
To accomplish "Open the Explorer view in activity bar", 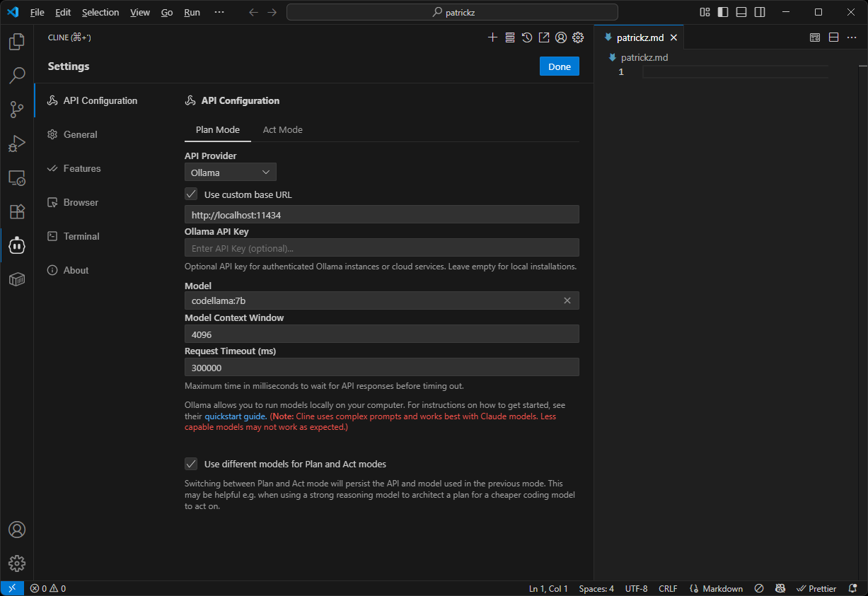I will [17, 42].
